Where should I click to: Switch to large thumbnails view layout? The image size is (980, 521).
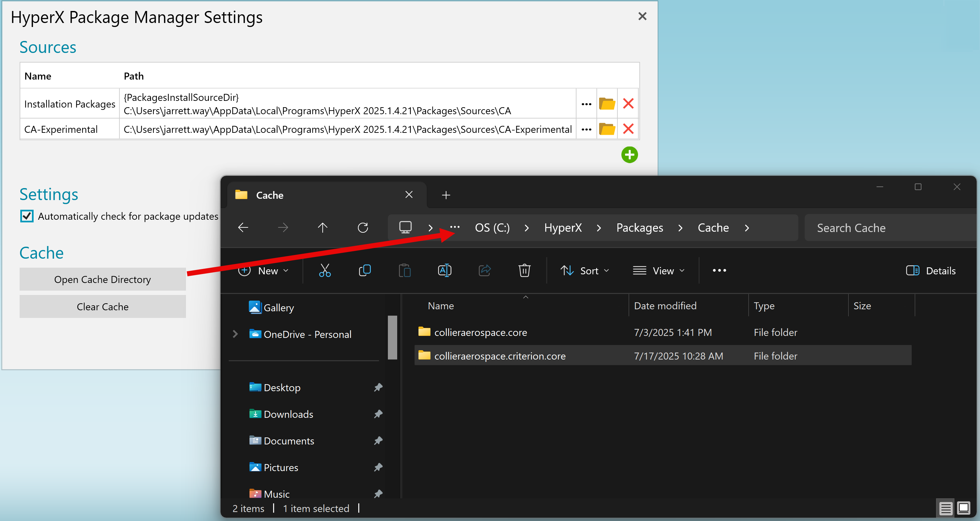(963, 508)
